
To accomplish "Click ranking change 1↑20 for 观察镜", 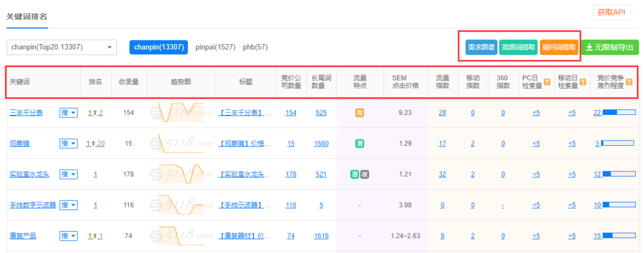I will click(95, 143).
